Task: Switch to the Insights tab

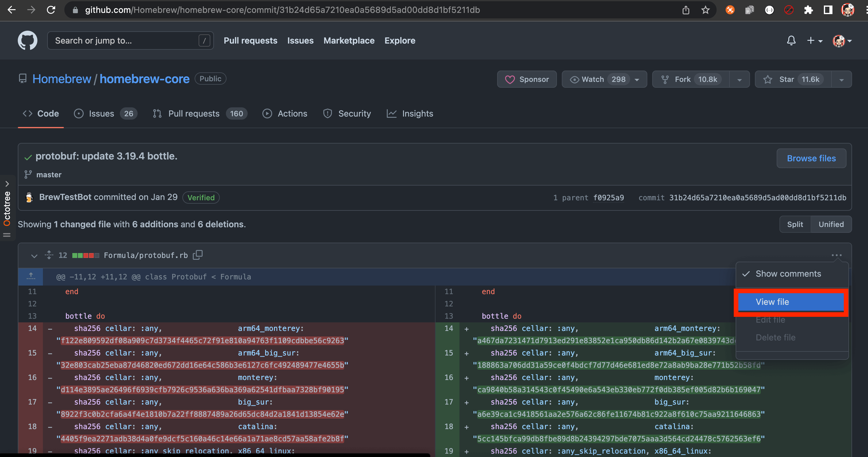Action: point(410,114)
